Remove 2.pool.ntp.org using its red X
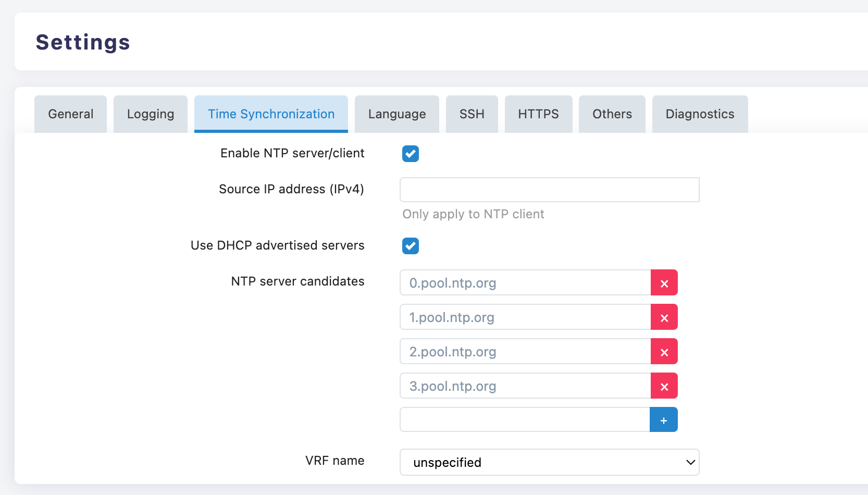Image resolution: width=868 pixels, height=495 pixels. point(664,352)
